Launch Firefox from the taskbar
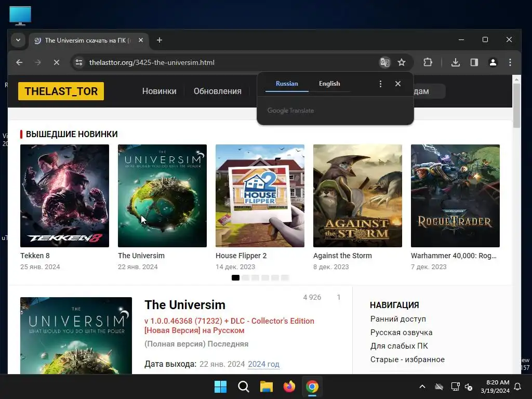This screenshot has height=399, width=532. coord(289,387)
